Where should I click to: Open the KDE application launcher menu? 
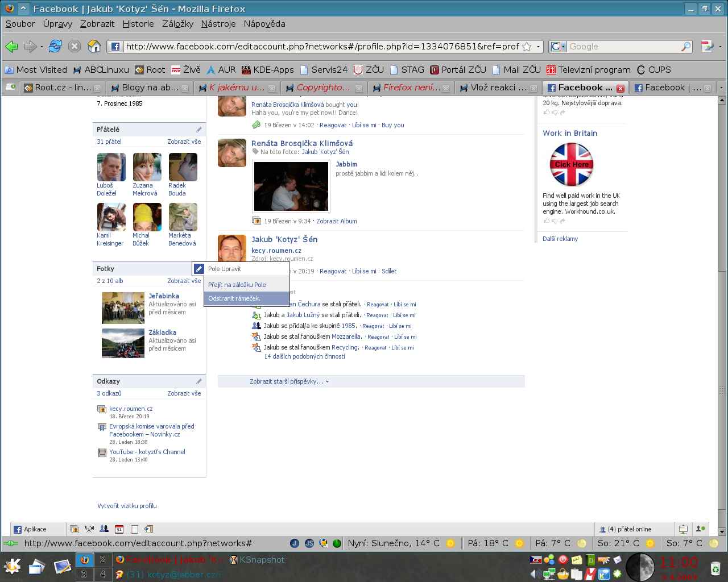(12, 566)
